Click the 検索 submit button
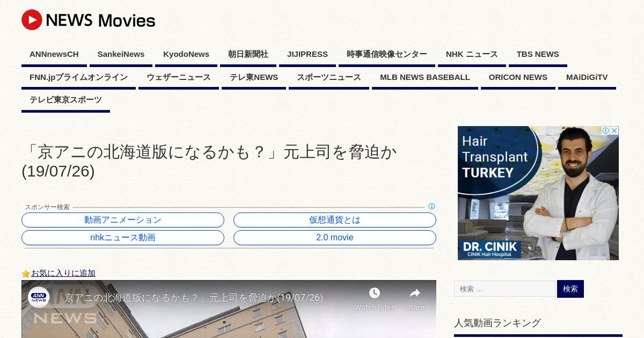The height and width of the screenshot is (338, 644). click(570, 289)
